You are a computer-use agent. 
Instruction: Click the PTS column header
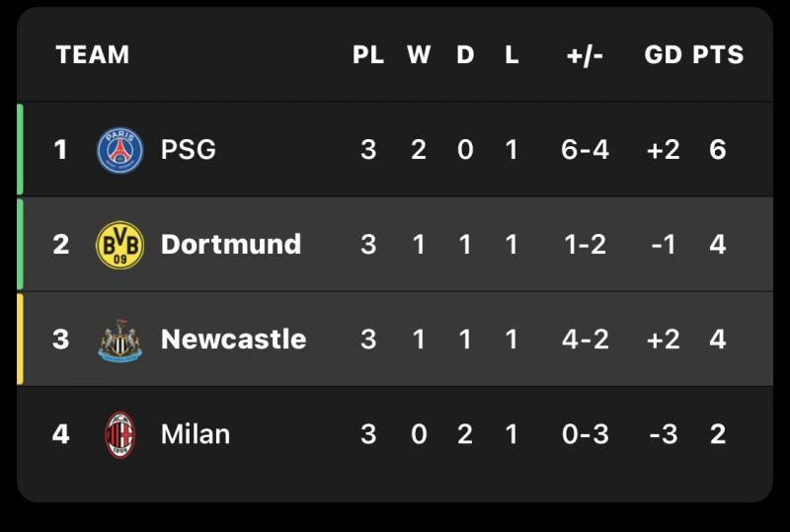[x=718, y=55]
